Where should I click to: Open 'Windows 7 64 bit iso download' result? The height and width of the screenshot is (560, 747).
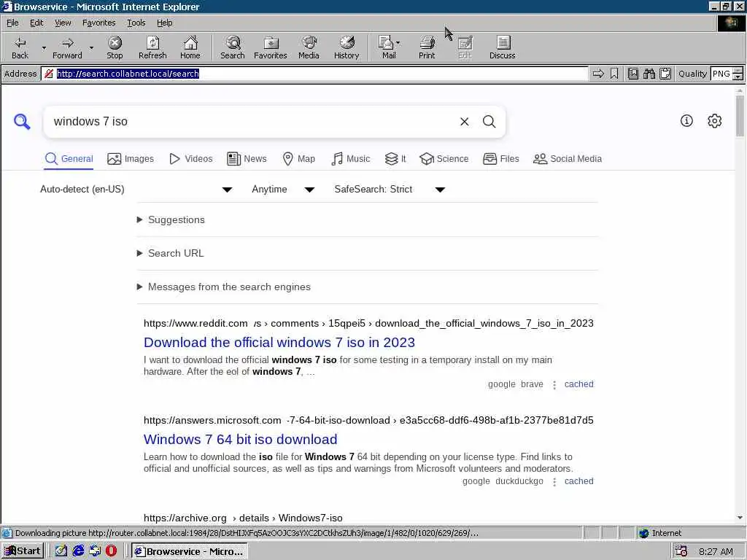tap(240, 439)
